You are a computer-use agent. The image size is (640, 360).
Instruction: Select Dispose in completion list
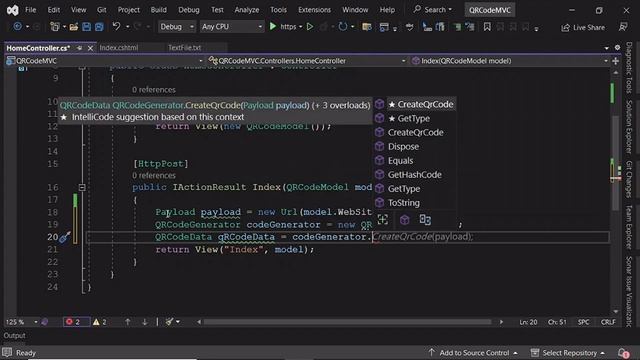pos(414,147)
